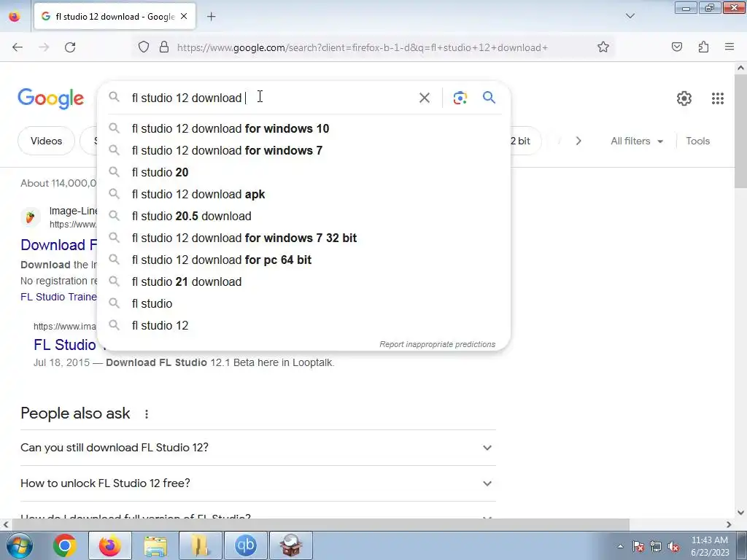Open the People also ask three-dot menu
Screen dimensions: 747x560
tap(146, 414)
